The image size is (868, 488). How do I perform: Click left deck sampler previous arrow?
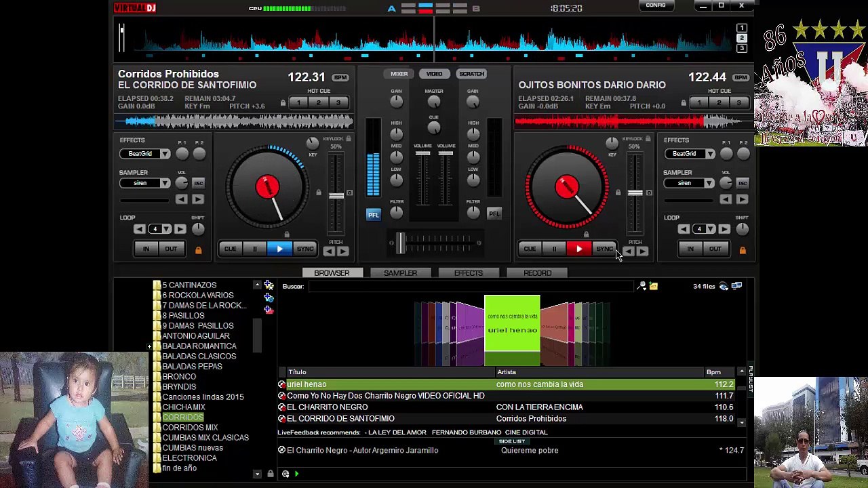[x=181, y=199]
